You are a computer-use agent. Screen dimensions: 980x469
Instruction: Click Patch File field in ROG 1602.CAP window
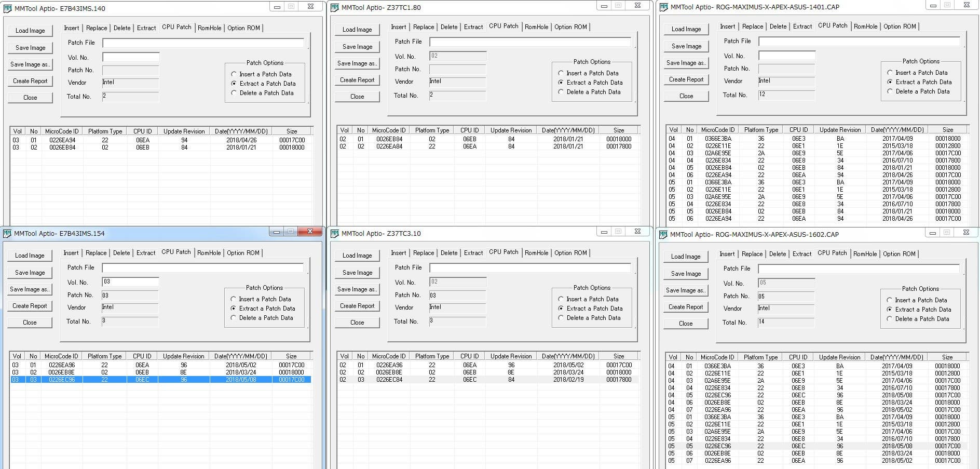(x=859, y=269)
